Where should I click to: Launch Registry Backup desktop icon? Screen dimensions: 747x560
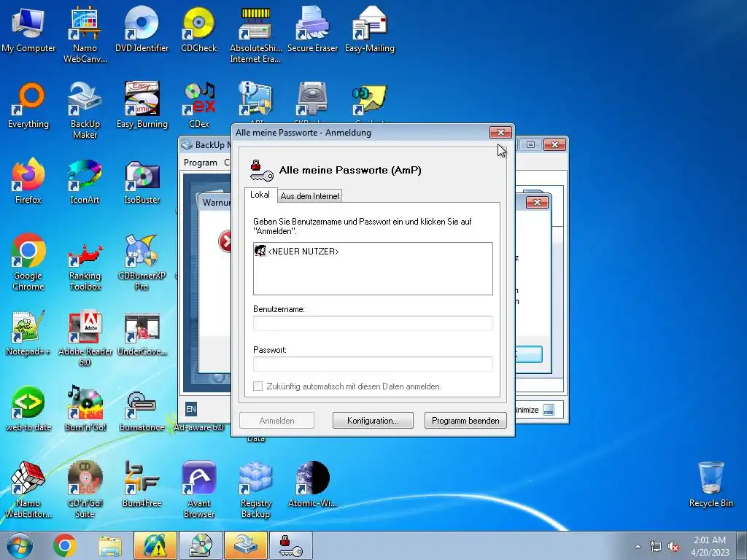click(x=256, y=489)
